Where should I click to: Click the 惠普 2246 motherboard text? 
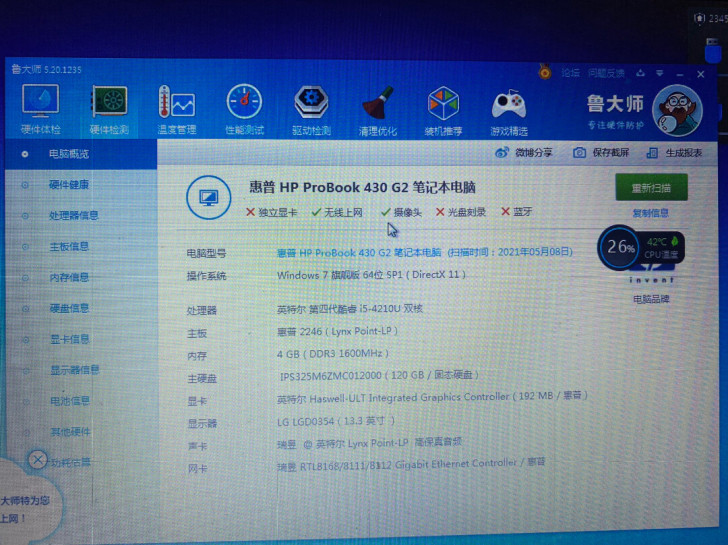click(x=338, y=331)
